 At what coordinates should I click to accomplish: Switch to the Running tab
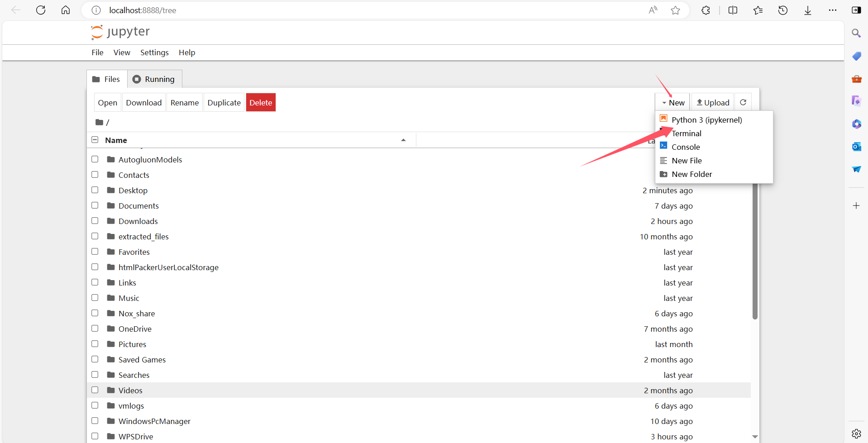154,79
